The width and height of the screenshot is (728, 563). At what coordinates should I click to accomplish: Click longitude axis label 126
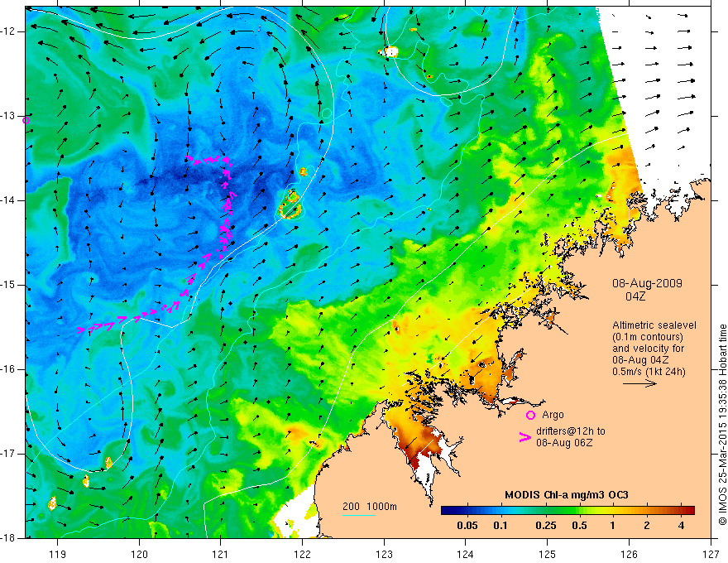pyautogui.click(x=629, y=554)
